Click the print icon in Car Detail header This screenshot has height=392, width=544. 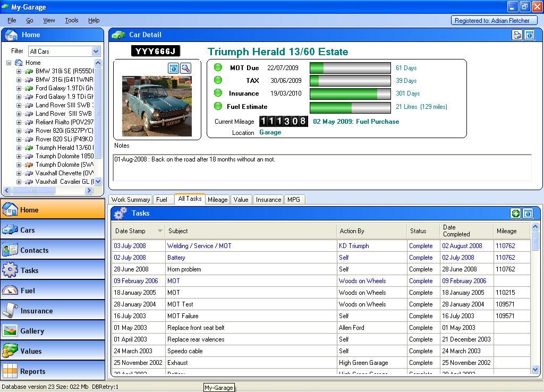point(517,35)
